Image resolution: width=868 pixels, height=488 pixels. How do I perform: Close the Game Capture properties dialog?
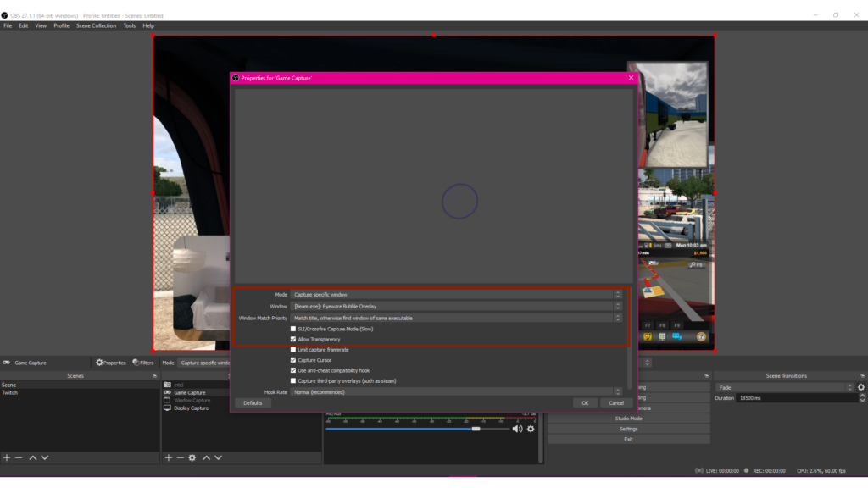coord(631,78)
